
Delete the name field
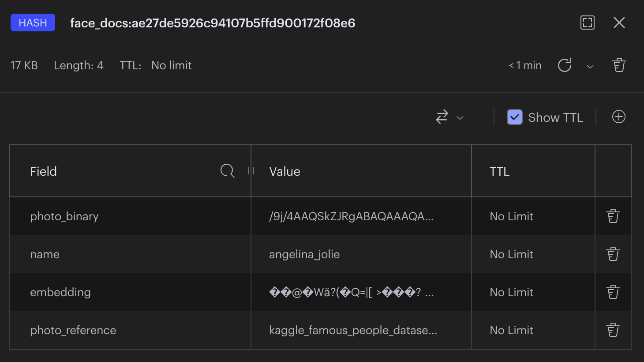coord(613,254)
